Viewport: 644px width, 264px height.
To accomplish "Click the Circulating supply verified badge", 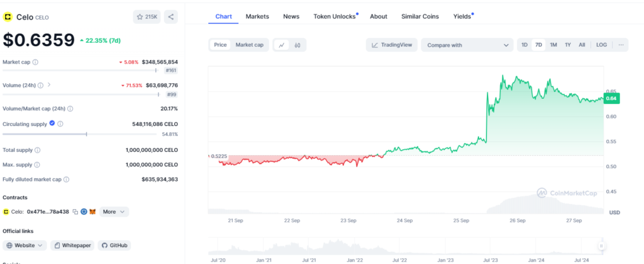I will (52, 123).
